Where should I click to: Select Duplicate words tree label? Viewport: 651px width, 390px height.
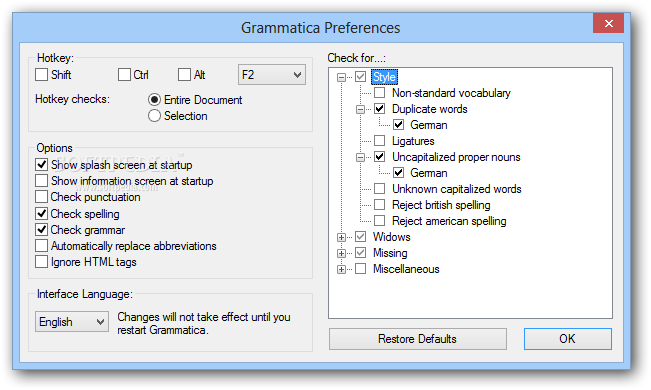[x=430, y=109]
